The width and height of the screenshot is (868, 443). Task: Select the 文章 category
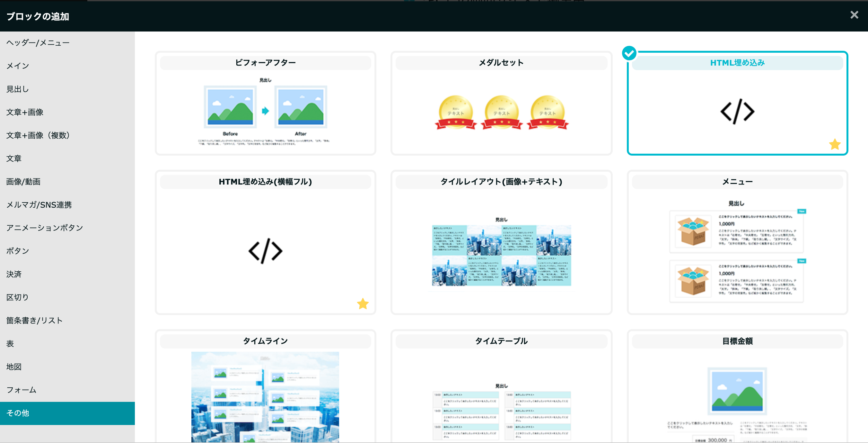(67, 158)
